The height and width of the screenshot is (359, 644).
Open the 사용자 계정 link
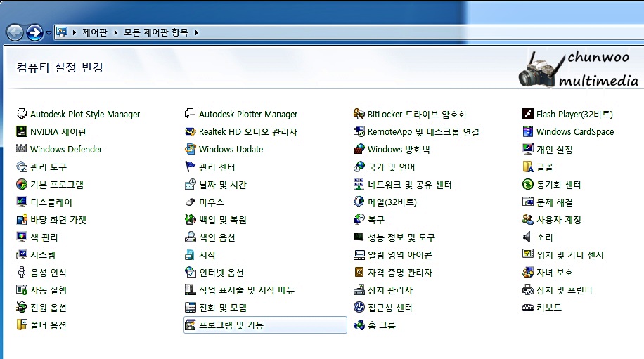tap(559, 220)
